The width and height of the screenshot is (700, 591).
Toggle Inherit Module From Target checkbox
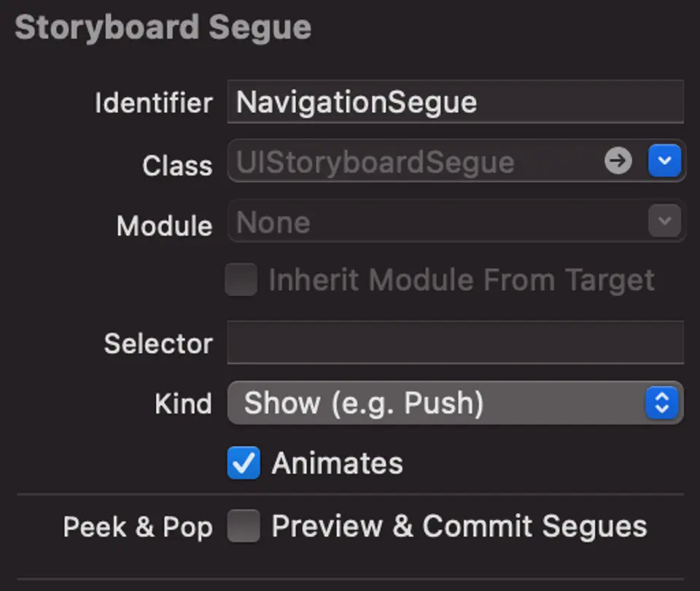[241, 280]
